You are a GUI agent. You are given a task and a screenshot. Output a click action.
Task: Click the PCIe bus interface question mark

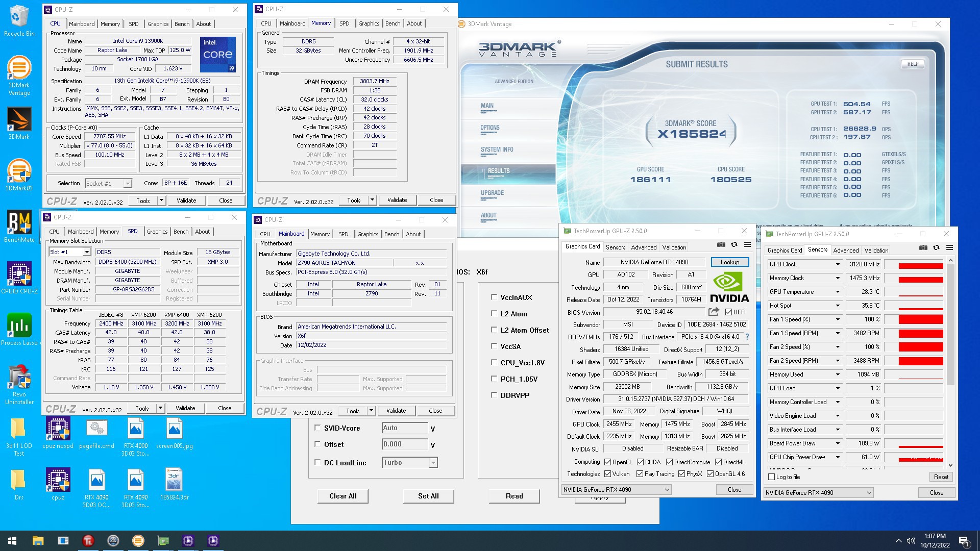click(x=747, y=337)
